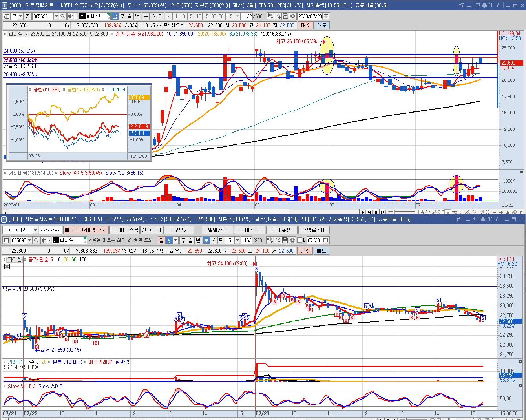The height and width of the screenshot is (420, 526).
Task: Click search magnifier in lower chart toolbar
Action: coord(36,240)
